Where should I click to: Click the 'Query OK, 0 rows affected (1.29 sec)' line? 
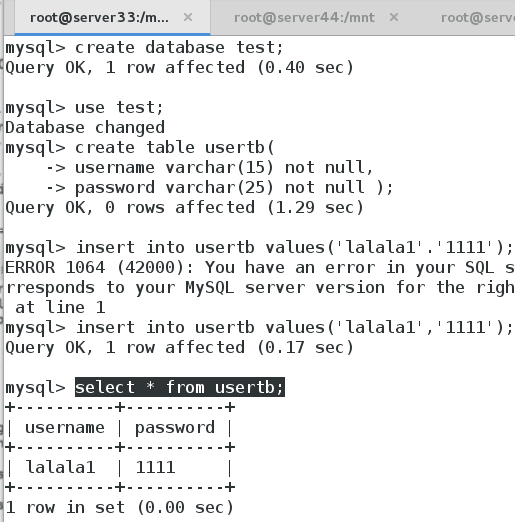pos(184,207)
